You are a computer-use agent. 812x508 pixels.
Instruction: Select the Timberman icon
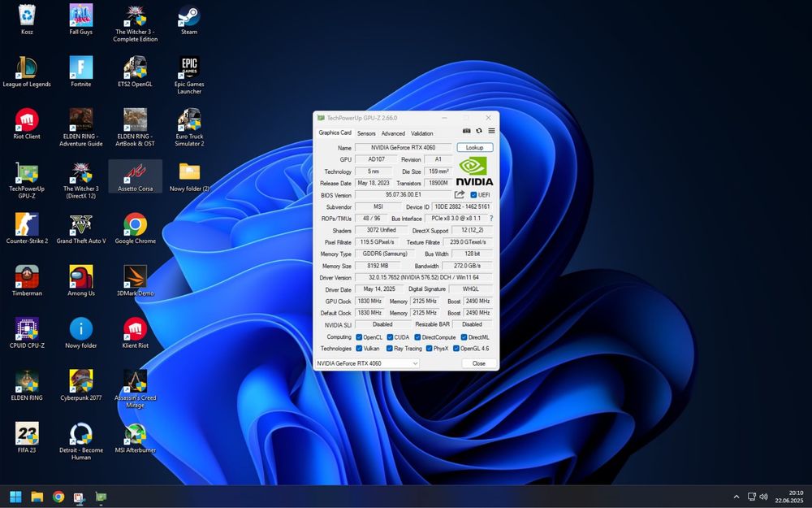pyautogui.click(x=27, y=281)
